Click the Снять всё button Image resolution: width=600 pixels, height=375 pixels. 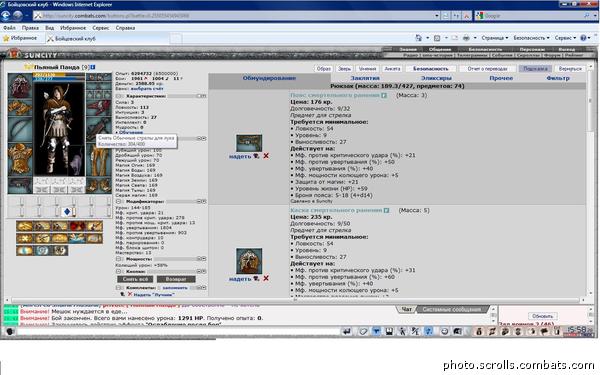tap(135, 279)
